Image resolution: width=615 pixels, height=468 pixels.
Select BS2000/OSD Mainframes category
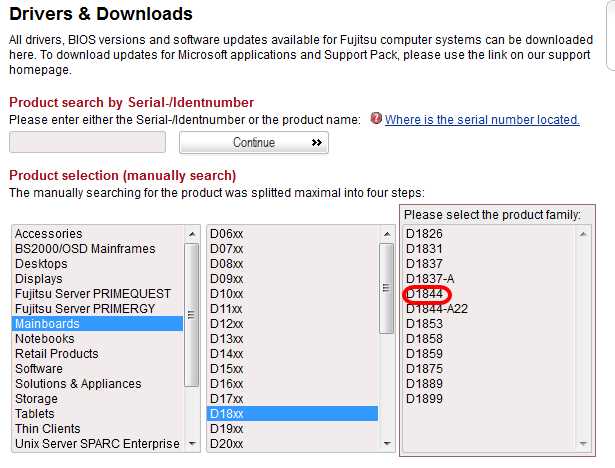97,249
